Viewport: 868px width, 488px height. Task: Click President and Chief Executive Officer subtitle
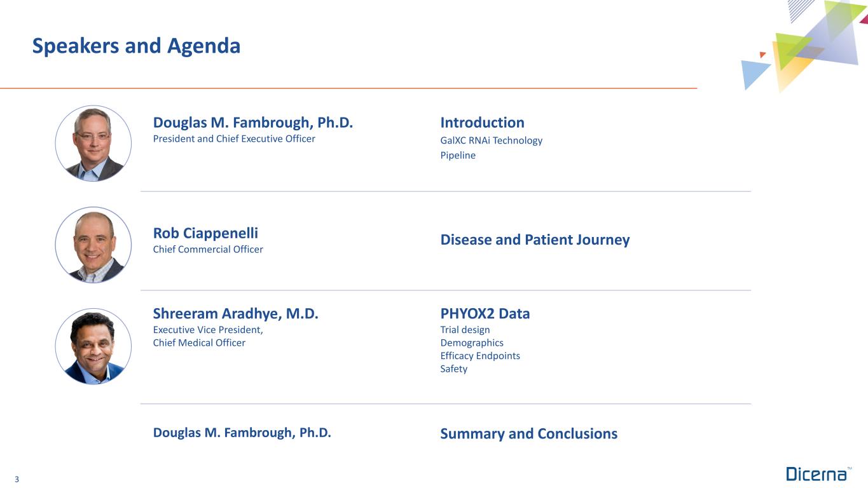(234, 139)
